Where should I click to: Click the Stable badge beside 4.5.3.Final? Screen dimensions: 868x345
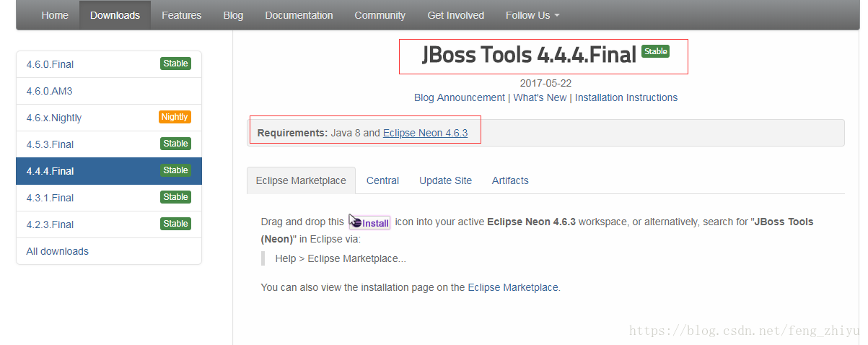point(175,144)
